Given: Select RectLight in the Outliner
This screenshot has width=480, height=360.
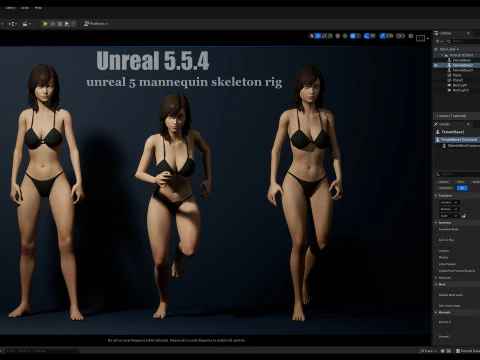Looking at the screenshot, I should pyautogui.click(x=460, y=85).
